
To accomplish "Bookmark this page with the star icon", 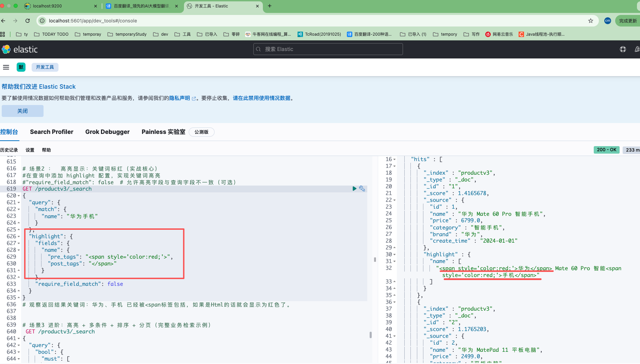I will 591,21.
